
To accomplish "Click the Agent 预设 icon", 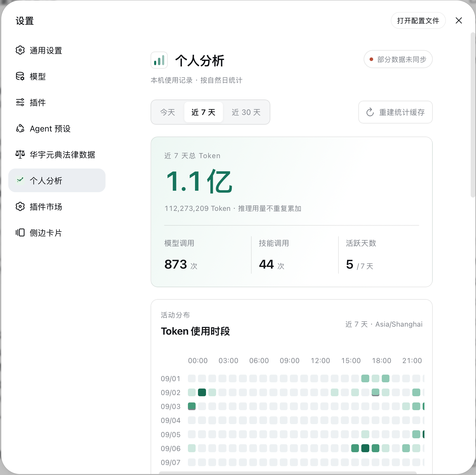I will tap(20, 129).
